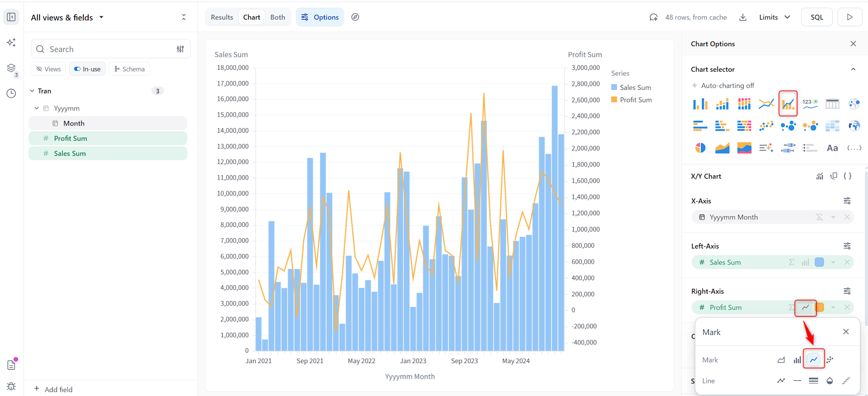Collapse the Tran tree group
Viewport: 868px width, 396px height.
coord(32,91)
